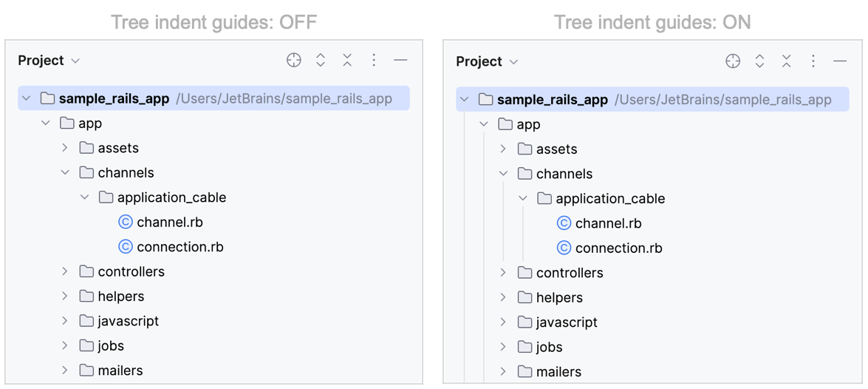Click Expand All icon in right Project panel
Viewport: 868px width, 389px height.
[759, 61]
